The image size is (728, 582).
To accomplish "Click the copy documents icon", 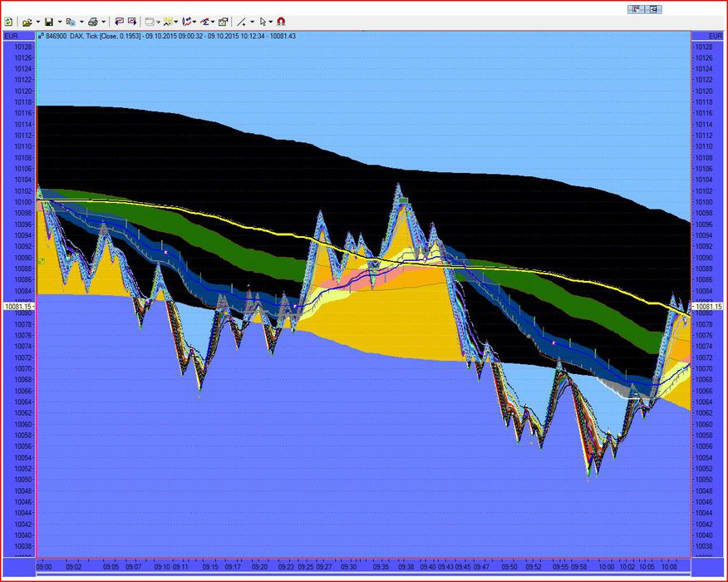I will [x=71, y=22].
